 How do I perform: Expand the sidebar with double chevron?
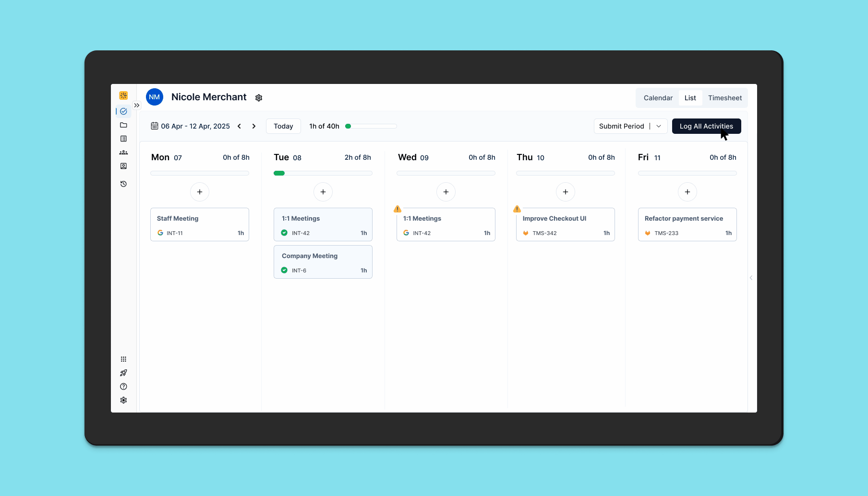[x=137, y=106]
